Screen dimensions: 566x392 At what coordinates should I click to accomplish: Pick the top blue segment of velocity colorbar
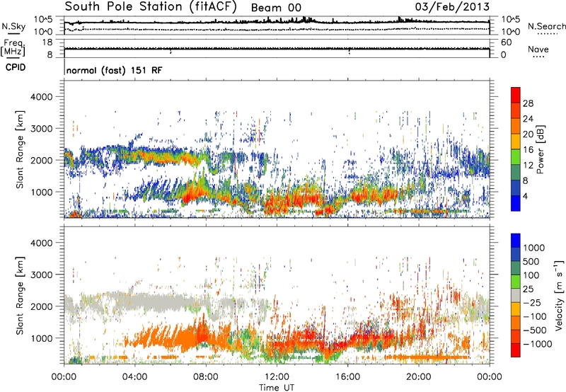(x=516, y=241)
